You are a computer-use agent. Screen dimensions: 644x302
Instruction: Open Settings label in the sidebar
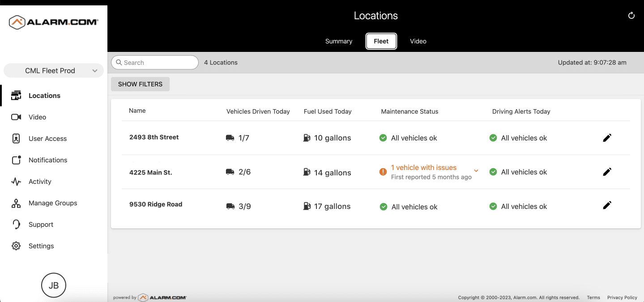pyautogui.click(x=41, y=246)
